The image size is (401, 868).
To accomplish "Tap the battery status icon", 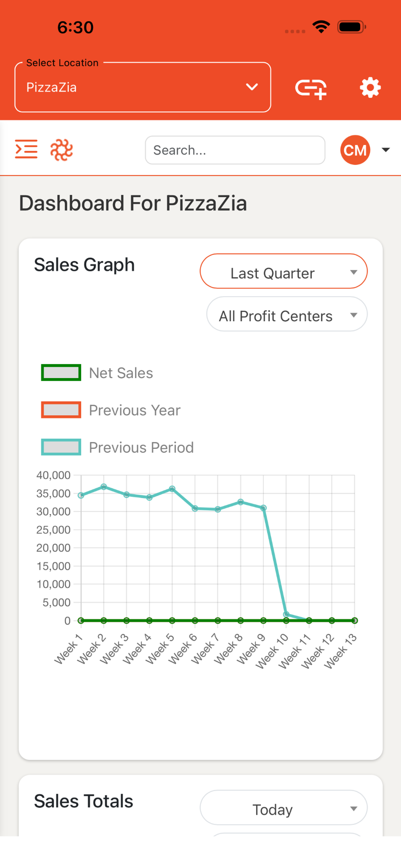I will (x=352, y=27).
